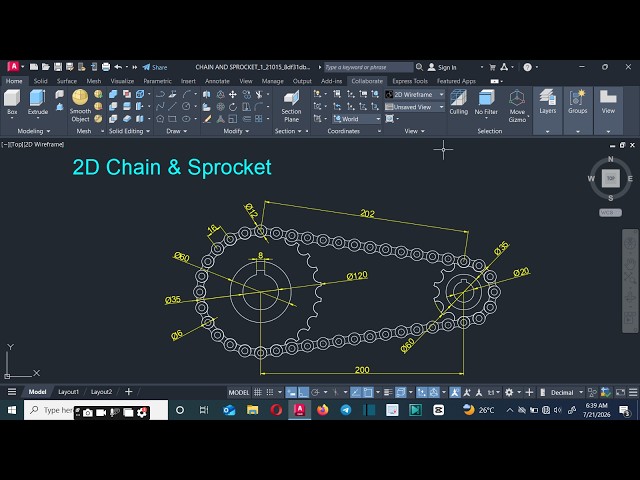Toggle snap mode in status bar
Viewport: 640px width, 480px height.
pos(270,392)
